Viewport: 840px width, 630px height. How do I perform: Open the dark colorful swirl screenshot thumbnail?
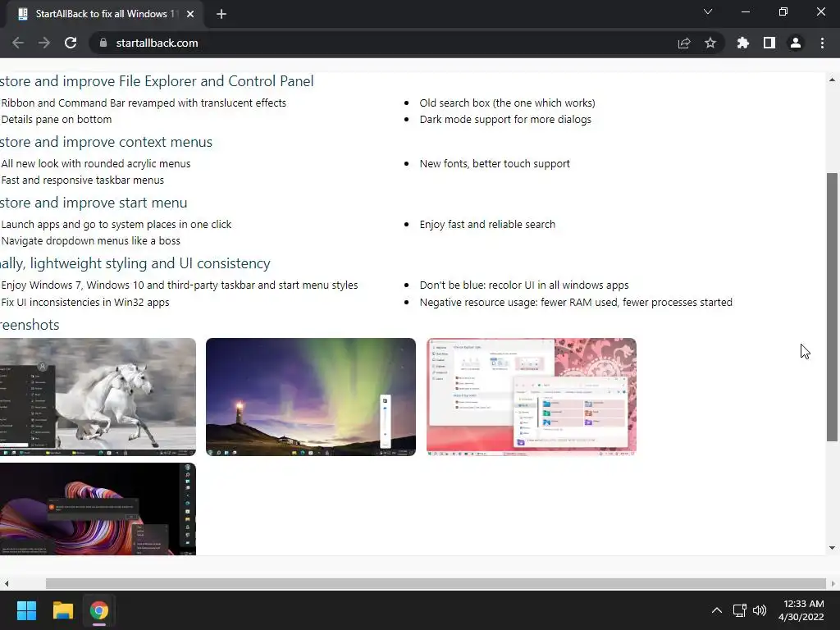click(x=98, y=509)
